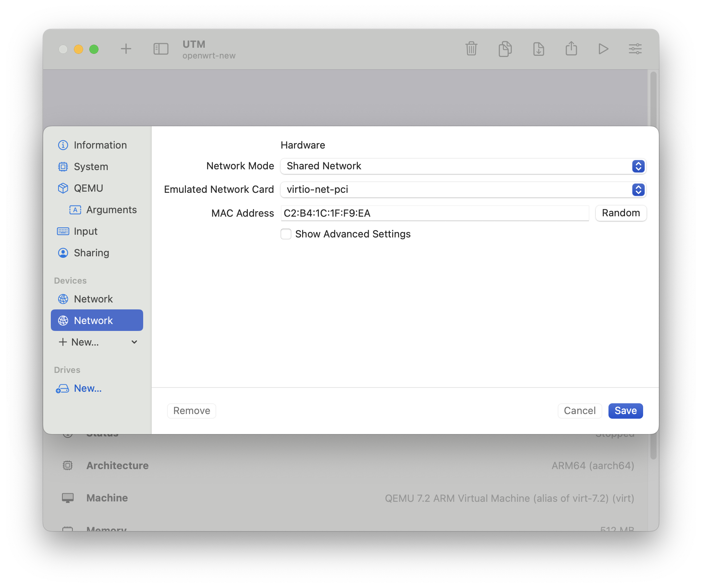702x588 pixels.
Task: Select the QEMU settings section
Action: (89, 188)
